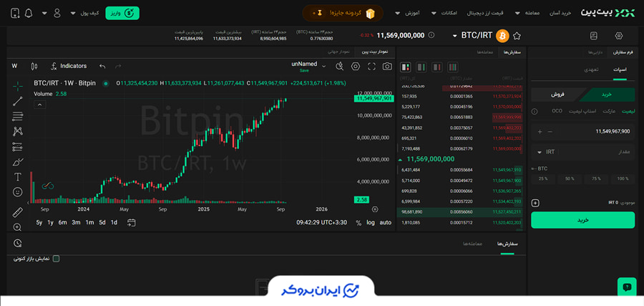Select the trend line drawing tool
Viewport: 644px width, 306px height.
pos(18,101)
